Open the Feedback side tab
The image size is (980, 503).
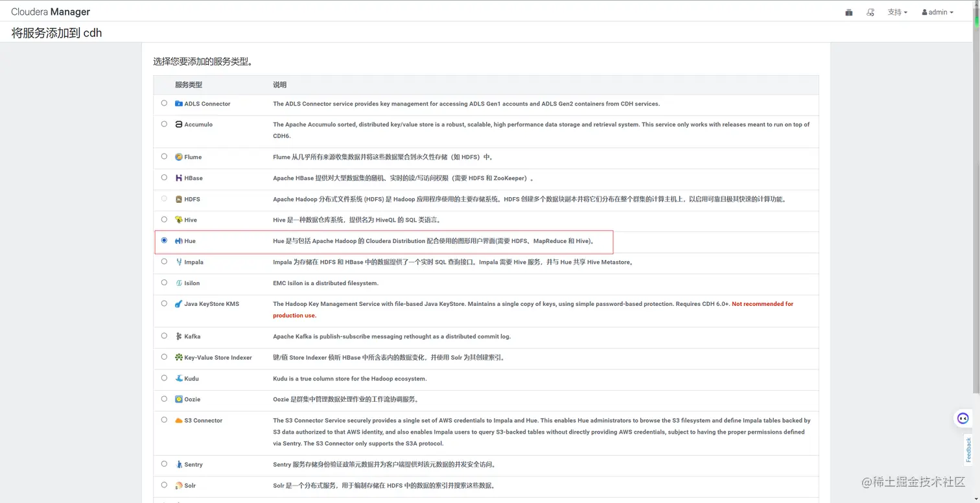coord(968,449)
